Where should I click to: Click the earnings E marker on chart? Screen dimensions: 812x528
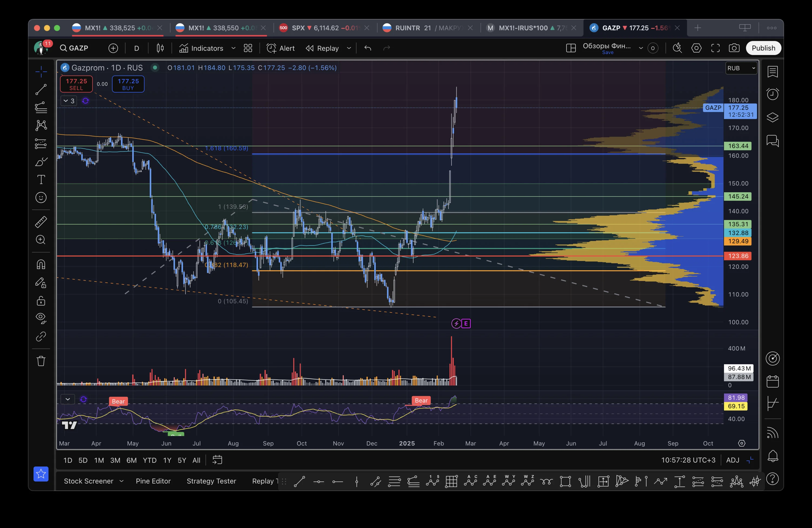466,323
